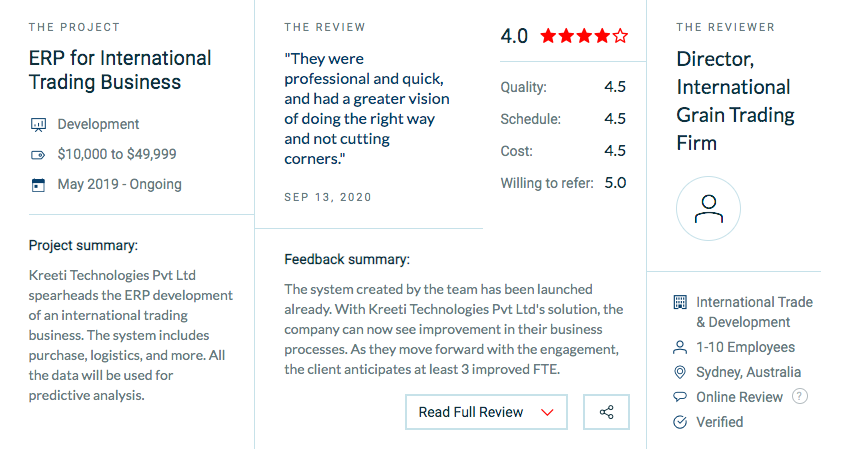Click the 4.0 overall rating score
Image resolution: width=848 pixels, height=449 pixels.
514,36
